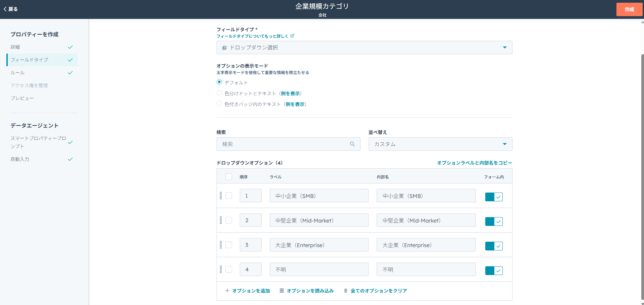644x305 pixels.
Task: Select the 色付きバッジ内のテキスト radio option
Action: pyautogui.click(x=219, y=103)
